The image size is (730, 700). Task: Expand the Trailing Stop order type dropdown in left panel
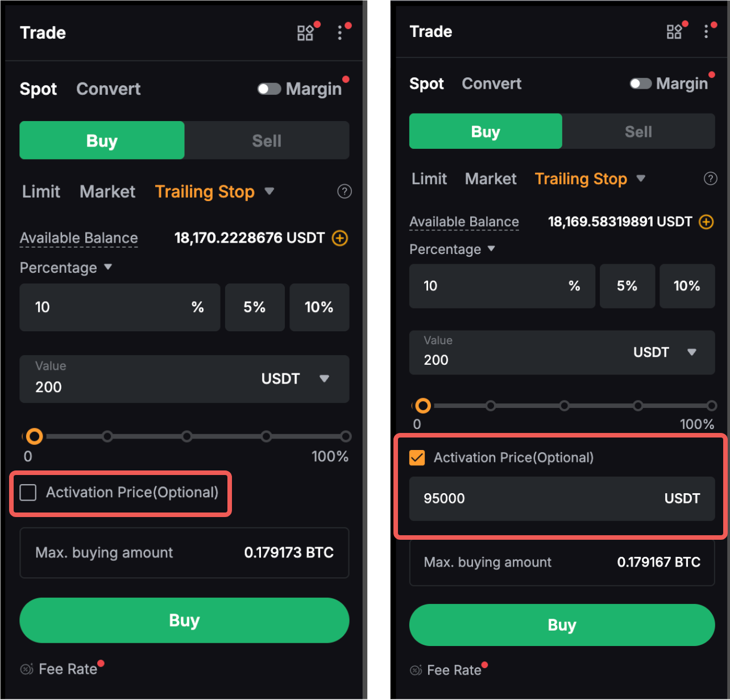(x=269, y=191)
